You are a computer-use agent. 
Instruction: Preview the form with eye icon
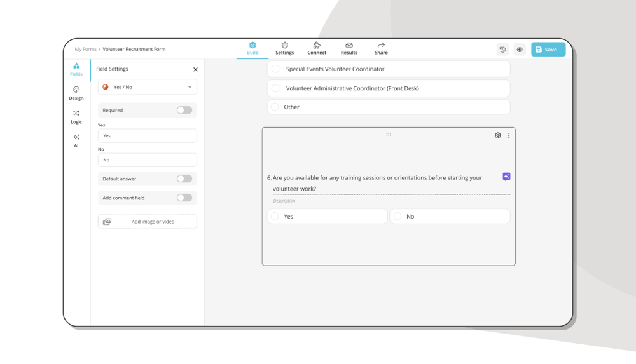[x=520, y=50]
